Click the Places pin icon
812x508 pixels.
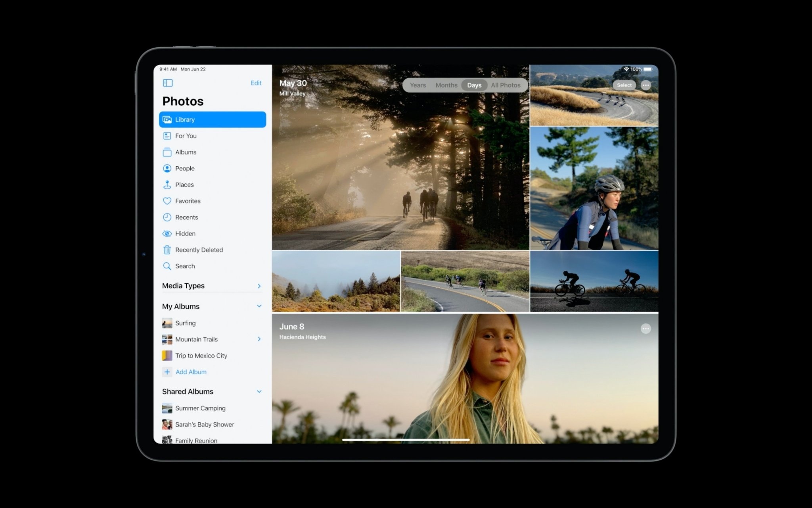coord(167,185)
